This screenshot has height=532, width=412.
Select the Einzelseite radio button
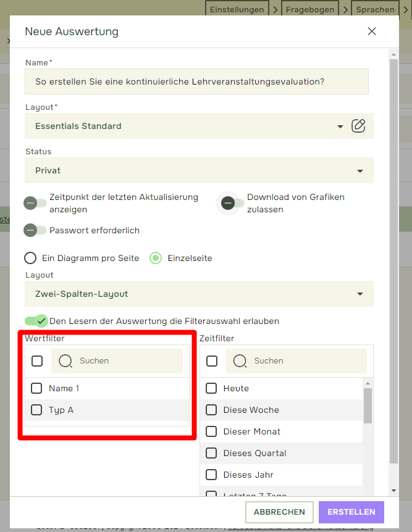click(156, 258)
